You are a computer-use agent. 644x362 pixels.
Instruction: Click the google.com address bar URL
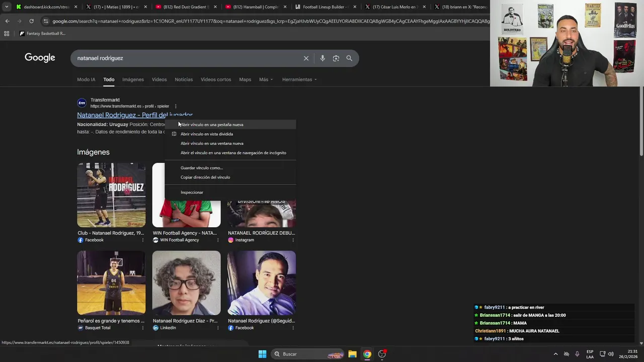tap(270, 21)
